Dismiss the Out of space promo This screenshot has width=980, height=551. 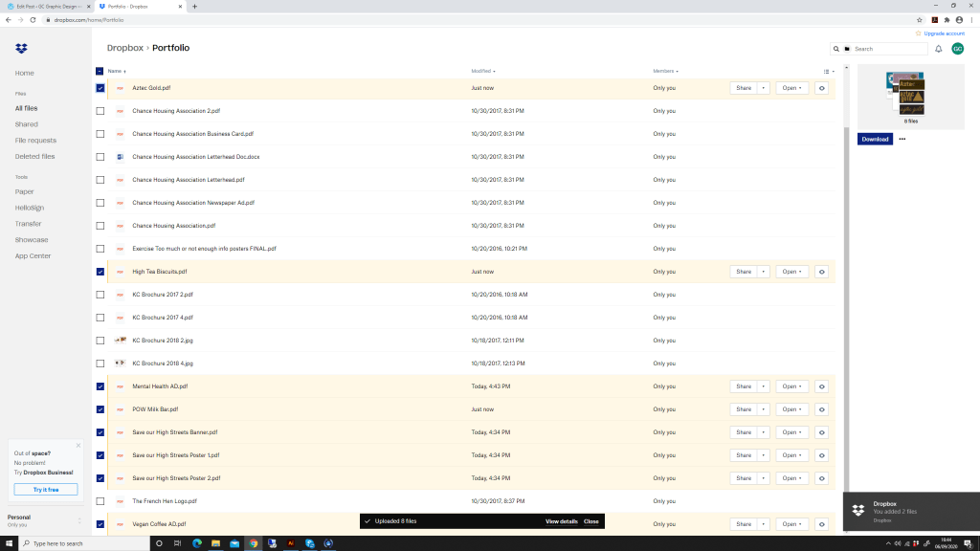(78, 445)
